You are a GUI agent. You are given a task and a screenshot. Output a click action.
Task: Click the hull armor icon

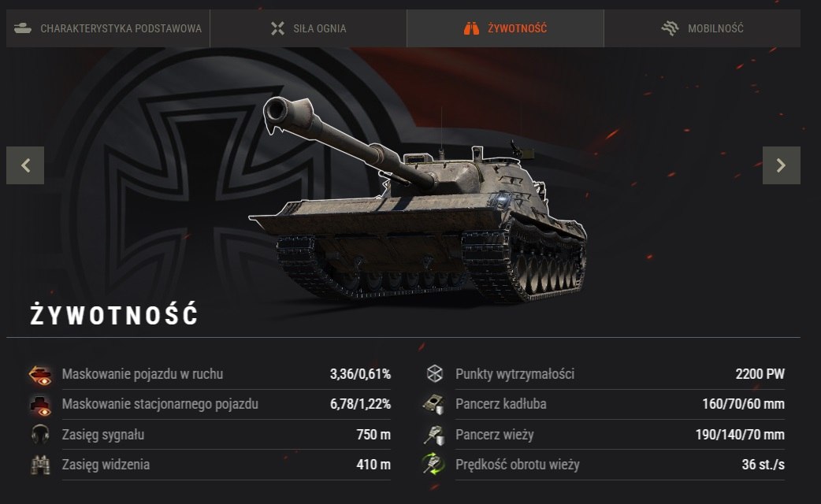coord(433,405)
